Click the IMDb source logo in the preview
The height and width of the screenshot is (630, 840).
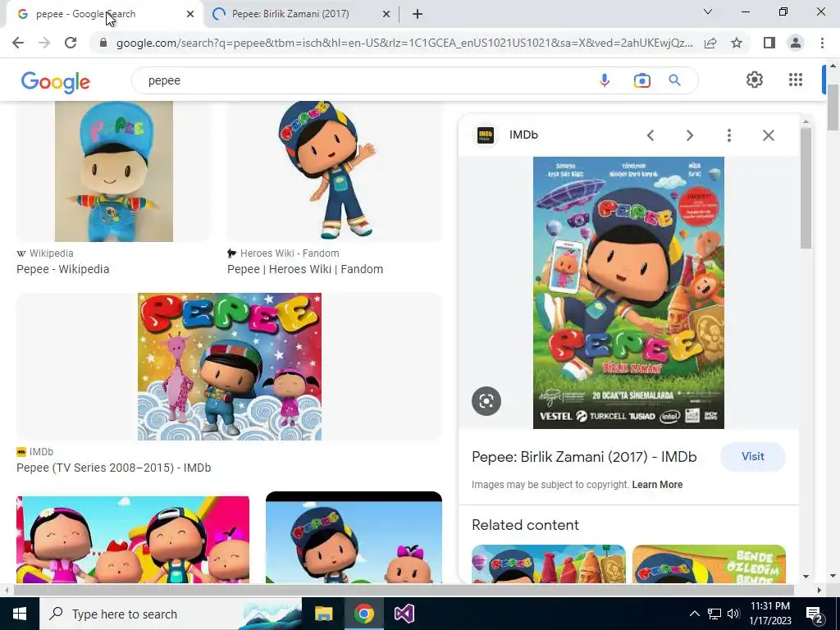click(486, 135)
